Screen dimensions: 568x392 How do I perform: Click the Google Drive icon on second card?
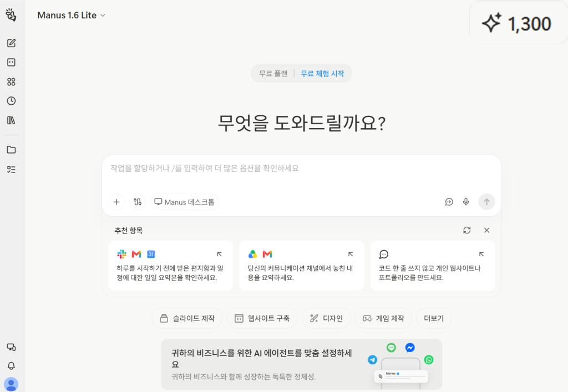252,254
